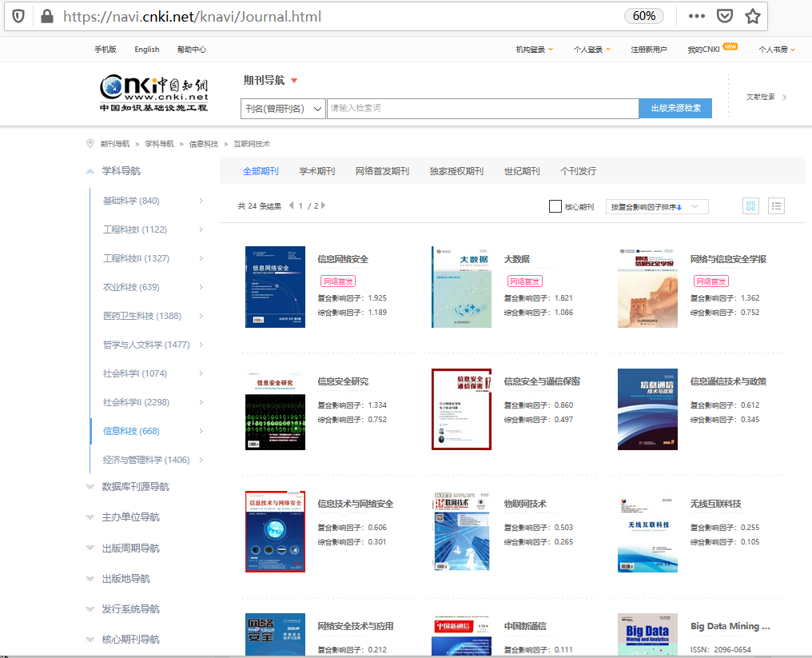Select 医药卫生科技 (1388) category
This screenshot has height=658, width=812.
tap(142, 316)
